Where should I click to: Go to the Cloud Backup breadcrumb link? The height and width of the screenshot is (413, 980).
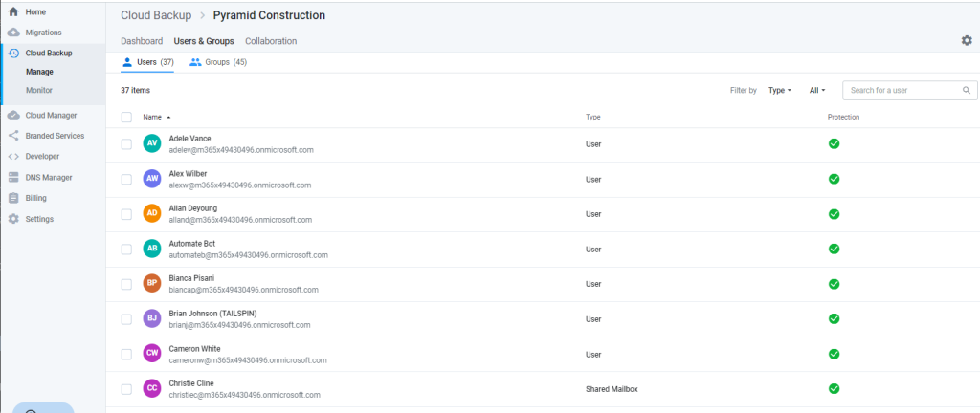(156, 15)
